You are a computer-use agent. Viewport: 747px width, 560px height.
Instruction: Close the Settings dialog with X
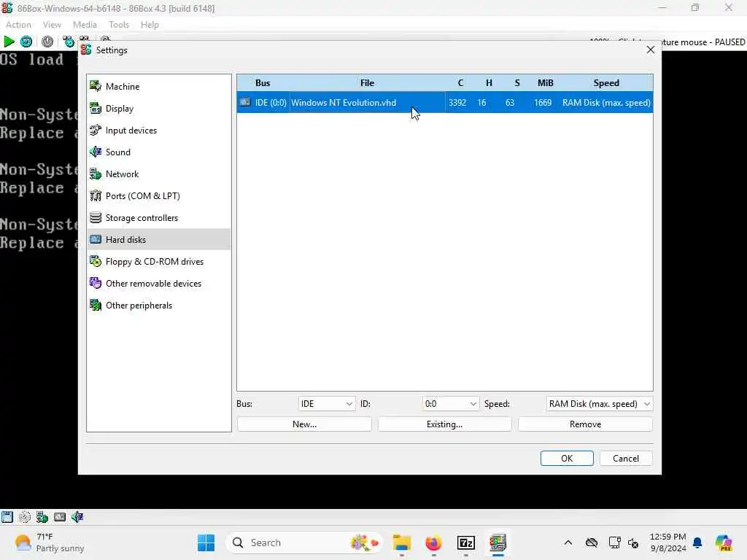pyautogui.click(x=651, y=50)
